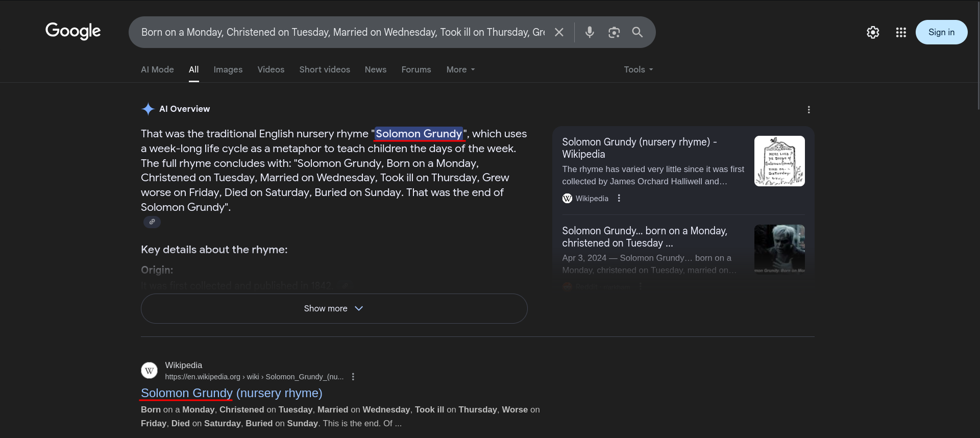This screenshot has width=980, height=438.
Task: Expand the More search filters dropdown
Action: 460,69
